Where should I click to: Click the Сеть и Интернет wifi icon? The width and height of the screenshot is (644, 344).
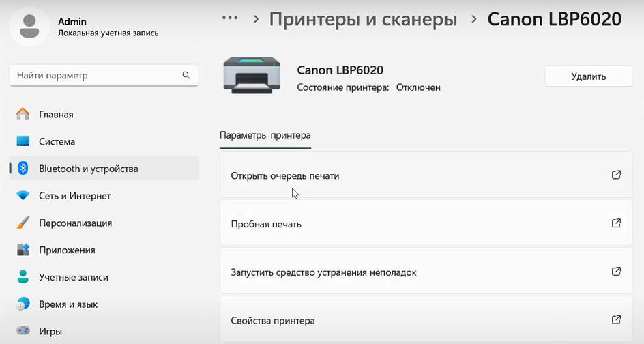click(x=23, y=196)
